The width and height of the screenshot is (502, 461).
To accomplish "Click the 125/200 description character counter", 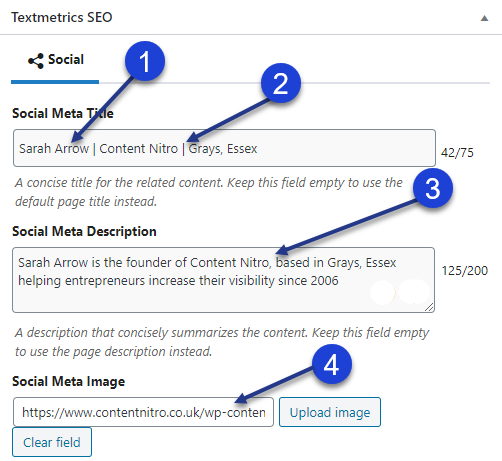I will [x=465, y=271].
